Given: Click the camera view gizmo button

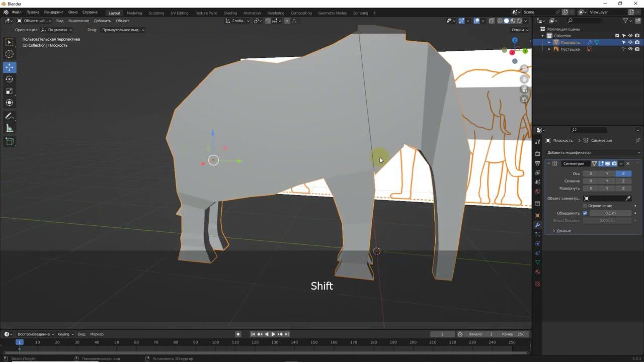Looking at the screenshot, I should click(x=524, y=89).
